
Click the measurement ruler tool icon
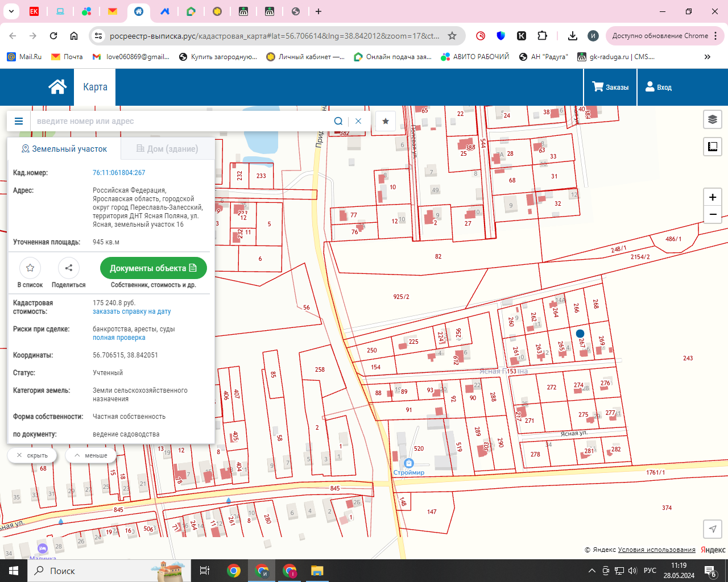point(713,147)
